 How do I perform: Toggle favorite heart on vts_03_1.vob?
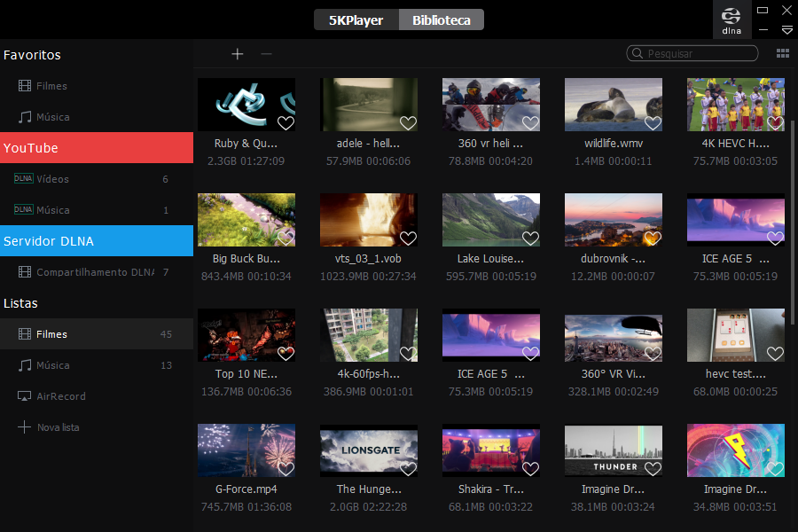point(408,239)
